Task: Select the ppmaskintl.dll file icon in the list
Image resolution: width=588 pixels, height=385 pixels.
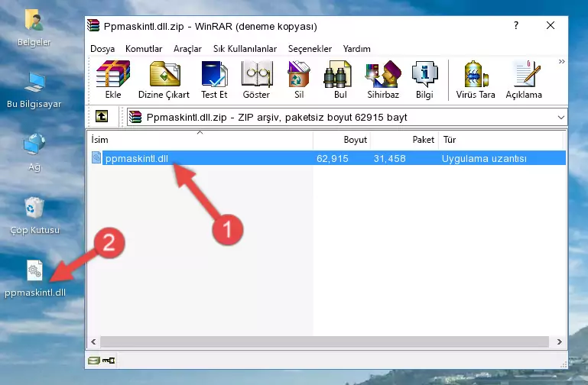Action: pos(96,157)
